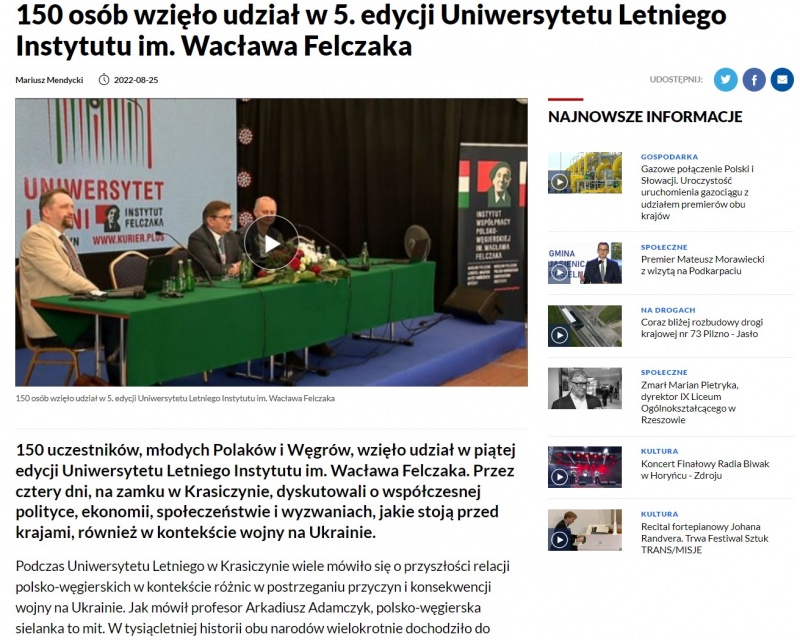
Task: Open the Polish-Slovak gas connection article
Action: tap(697, 192)
